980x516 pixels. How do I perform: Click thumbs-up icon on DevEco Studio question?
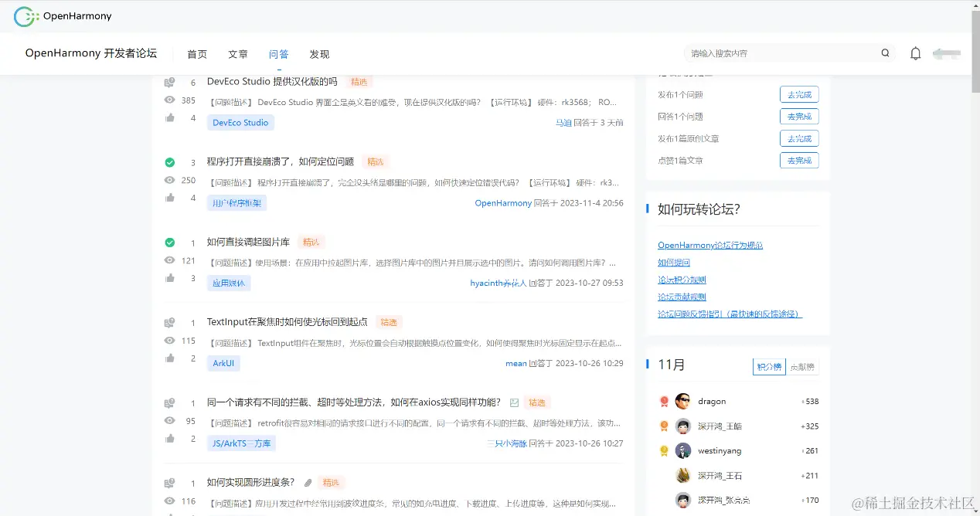(169, 118)
